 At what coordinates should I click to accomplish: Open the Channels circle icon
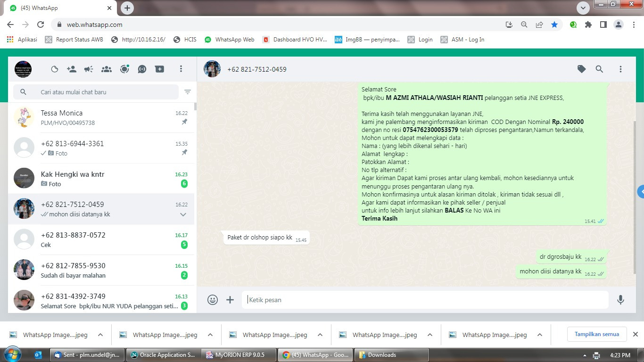(124, 69)
